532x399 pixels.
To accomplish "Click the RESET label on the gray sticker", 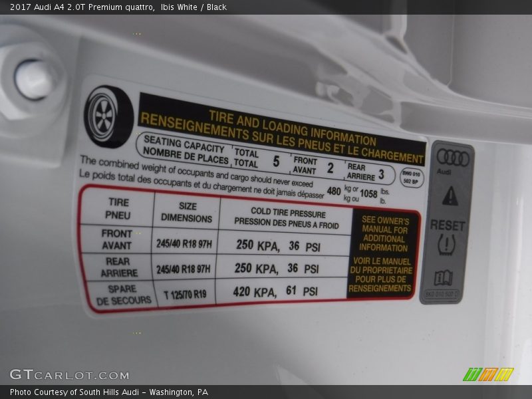I will (448, 225).
